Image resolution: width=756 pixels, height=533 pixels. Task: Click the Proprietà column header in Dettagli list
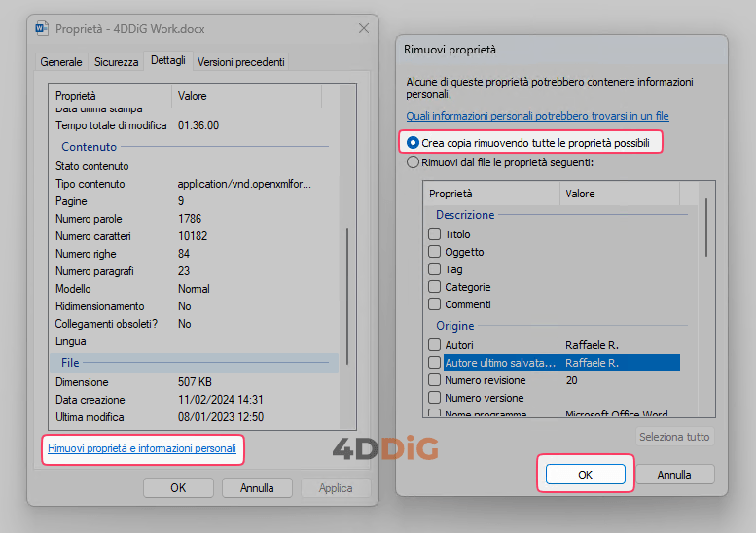coord(111,96)
